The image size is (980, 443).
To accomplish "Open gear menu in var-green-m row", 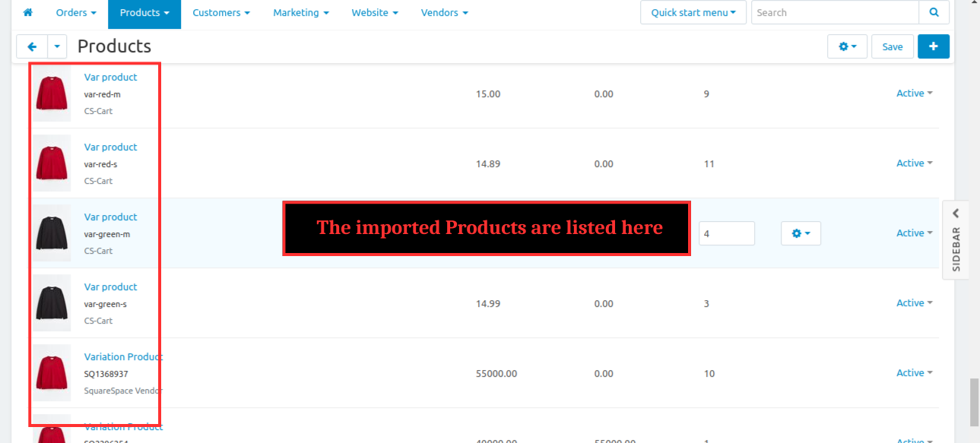I will [x=801, y=233].
